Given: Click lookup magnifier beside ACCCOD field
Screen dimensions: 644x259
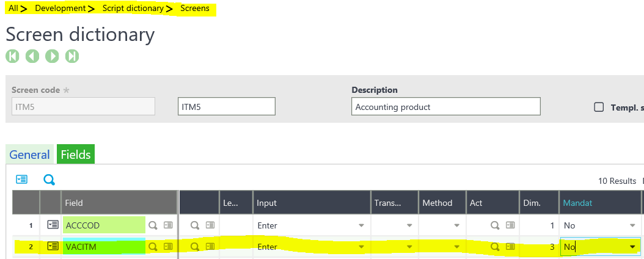Looking at the screenshot, I should tap(153, 225).
